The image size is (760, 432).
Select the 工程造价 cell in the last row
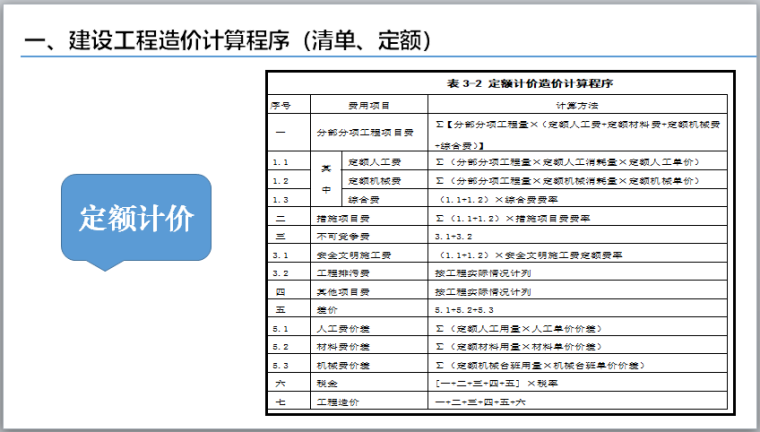[369, 403]
